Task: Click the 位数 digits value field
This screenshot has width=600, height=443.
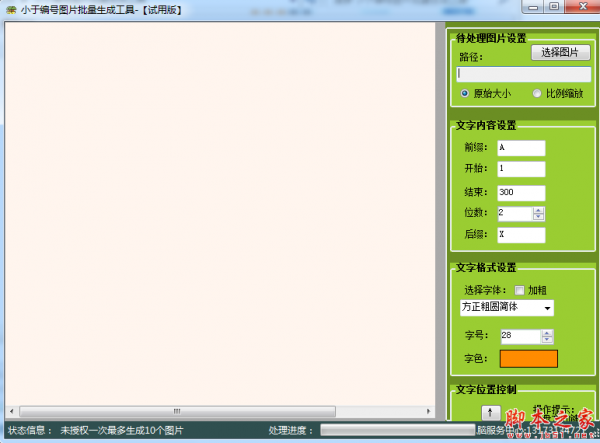Action: [x=515, y=213]
